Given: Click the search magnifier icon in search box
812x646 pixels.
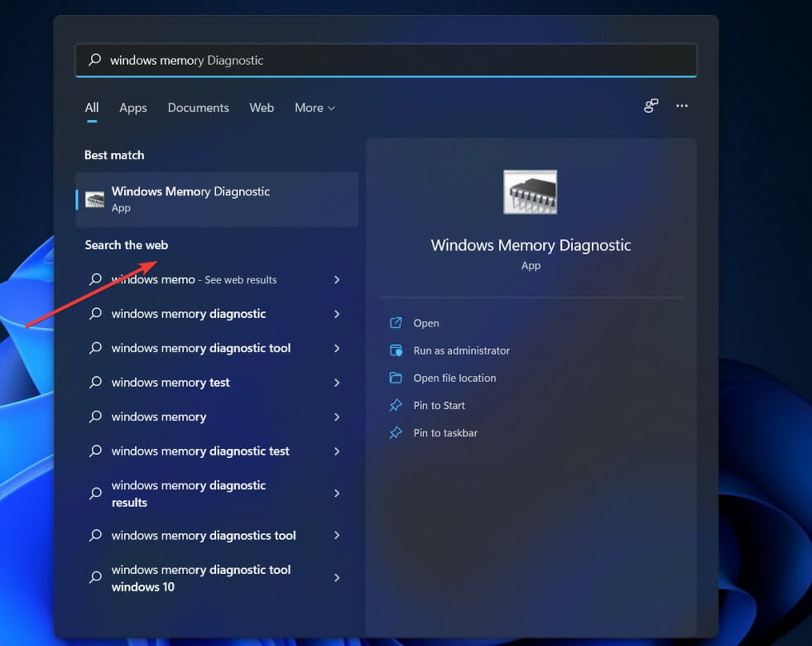Looking at the screenshot, I should pos(94,60).
